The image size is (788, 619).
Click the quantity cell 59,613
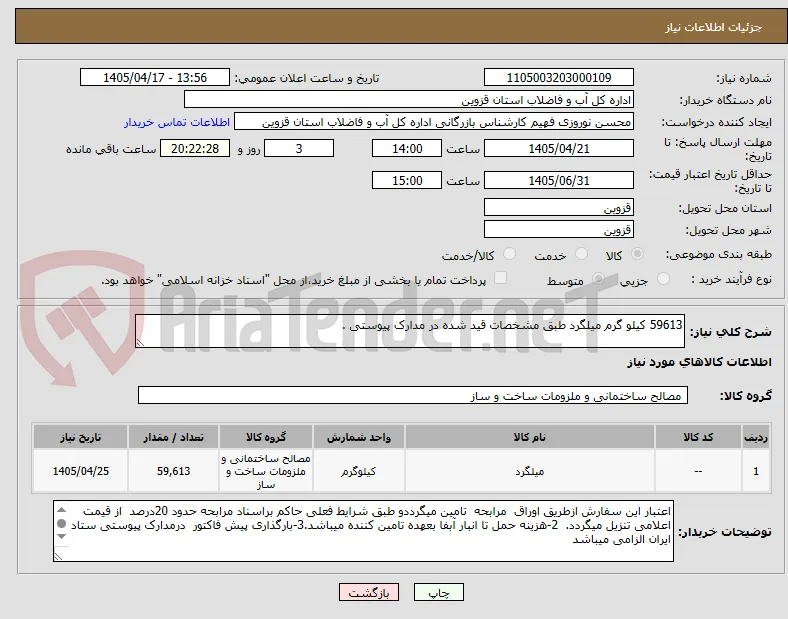pos(173,471)
